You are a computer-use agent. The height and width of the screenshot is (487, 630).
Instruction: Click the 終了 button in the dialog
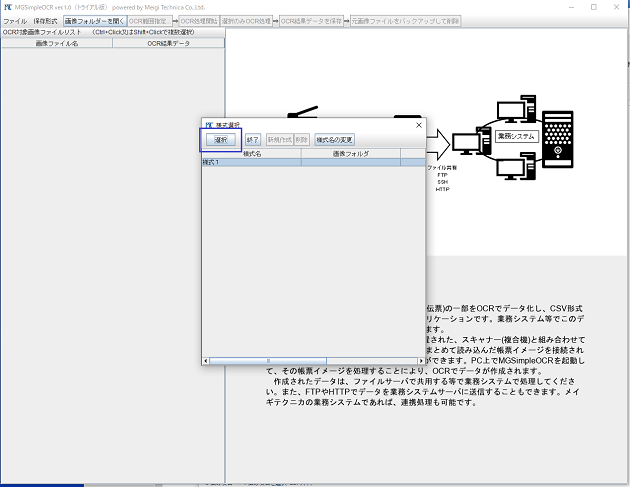[253, 139]
